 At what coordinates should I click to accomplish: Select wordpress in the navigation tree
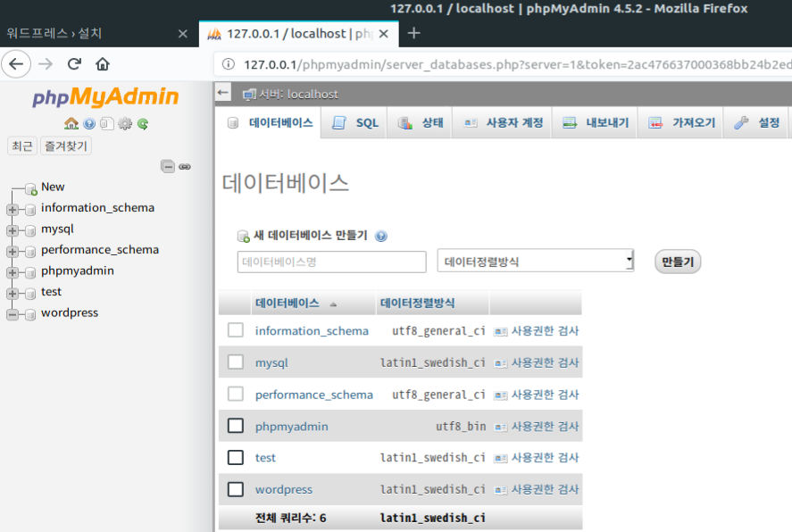coord(70,312)
